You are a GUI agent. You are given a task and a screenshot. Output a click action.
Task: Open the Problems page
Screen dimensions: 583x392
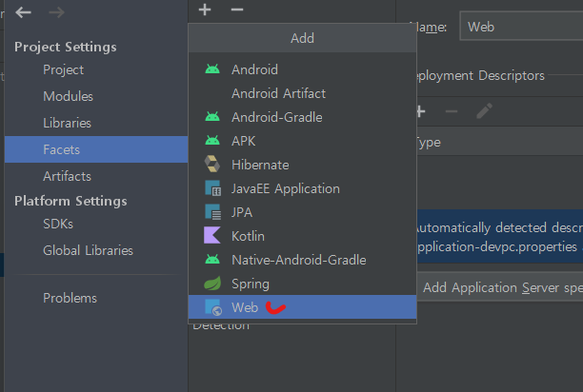tap(96, 298)
